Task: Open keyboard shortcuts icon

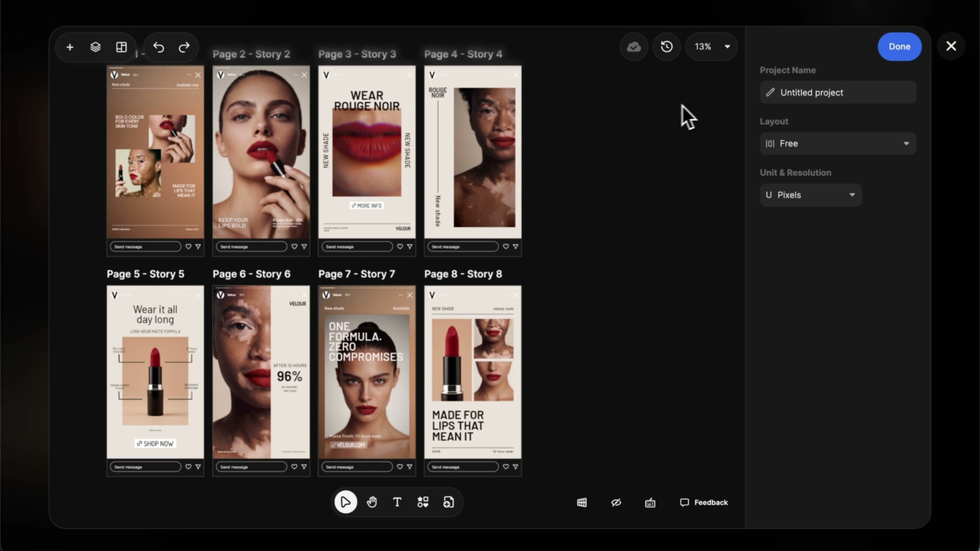Action: (650, 503)
